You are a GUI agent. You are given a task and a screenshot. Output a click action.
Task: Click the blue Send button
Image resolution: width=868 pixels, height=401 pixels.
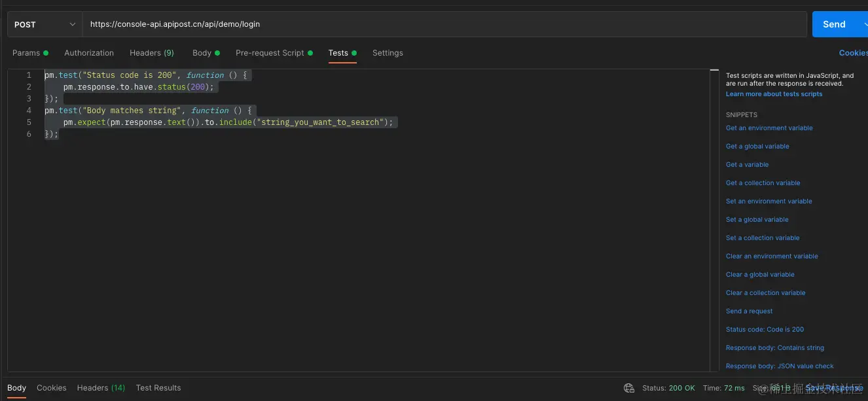tap(834, 24)
